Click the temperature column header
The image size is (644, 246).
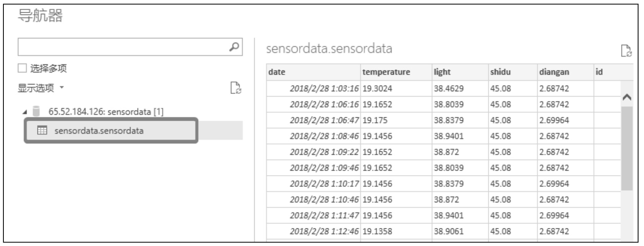(396, 72)
